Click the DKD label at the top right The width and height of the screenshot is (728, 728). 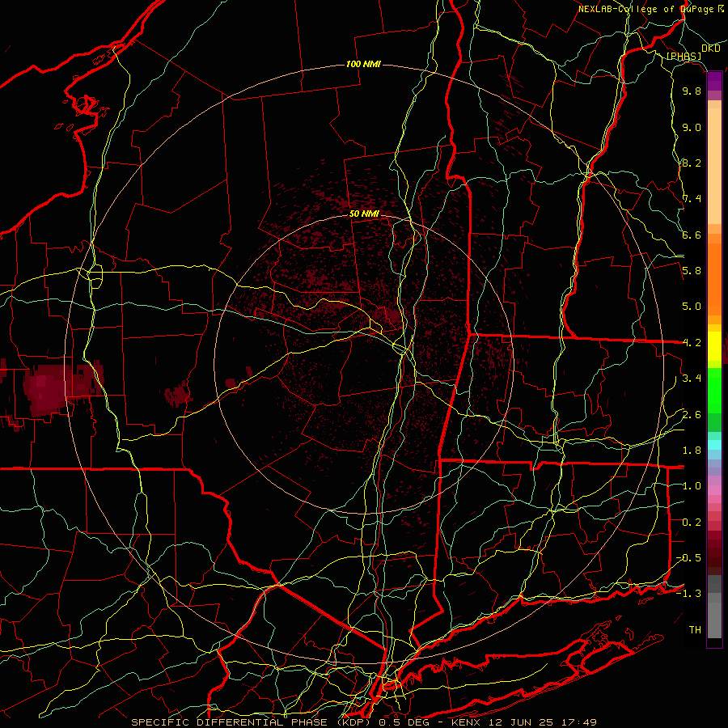point(711,49)
